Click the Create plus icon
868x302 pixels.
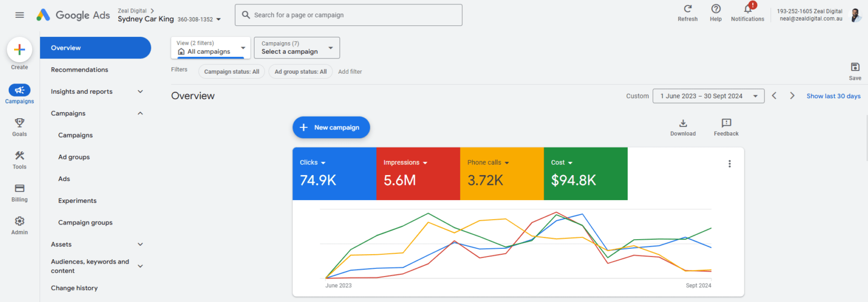20,50
